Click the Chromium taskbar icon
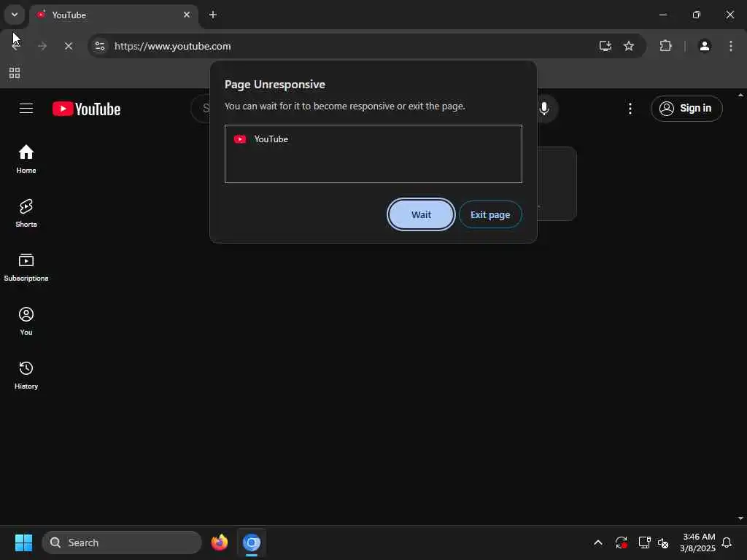This screenshot has width=747, height=560. [252, 542]
